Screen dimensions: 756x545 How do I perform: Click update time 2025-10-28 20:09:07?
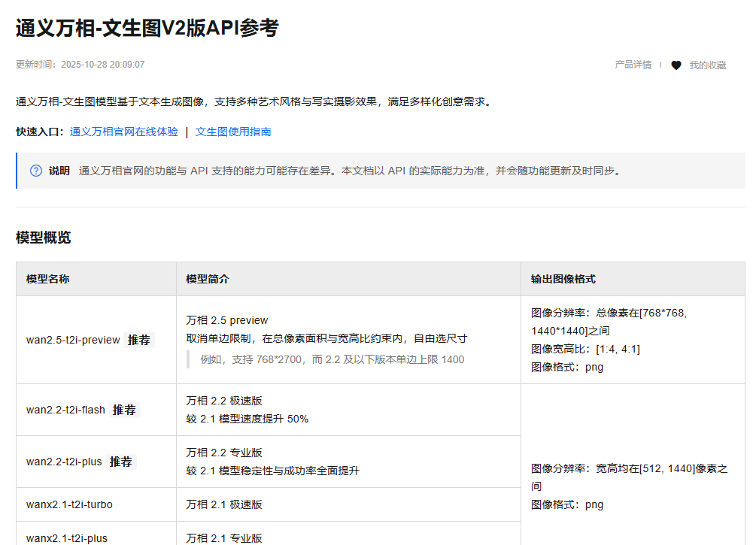[80, 65]
